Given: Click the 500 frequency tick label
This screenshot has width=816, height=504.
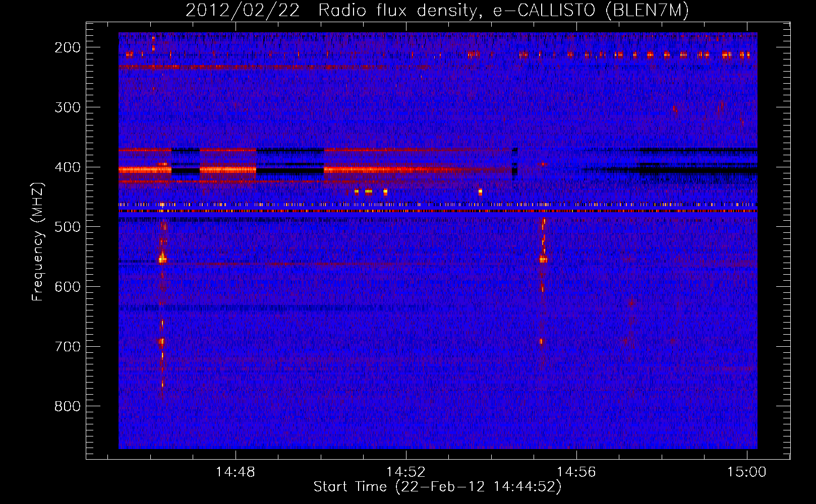Looking at the screenshot, I should point(68,227).
